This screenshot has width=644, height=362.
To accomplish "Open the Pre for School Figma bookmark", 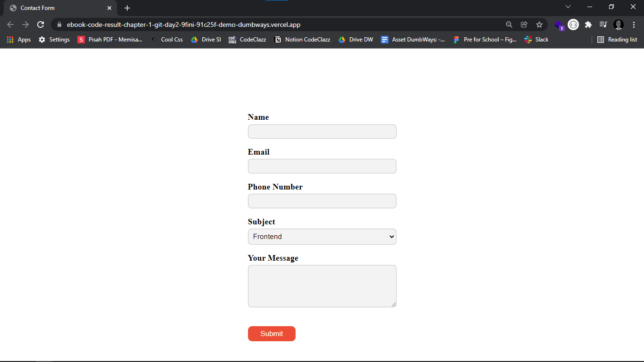I will point(485,40).
